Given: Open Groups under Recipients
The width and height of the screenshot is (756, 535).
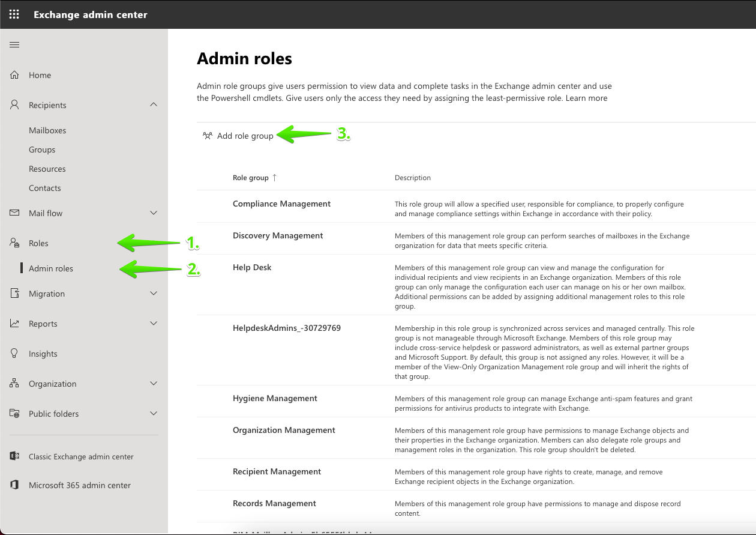Looking at the screenshot, I should [42, 150].
